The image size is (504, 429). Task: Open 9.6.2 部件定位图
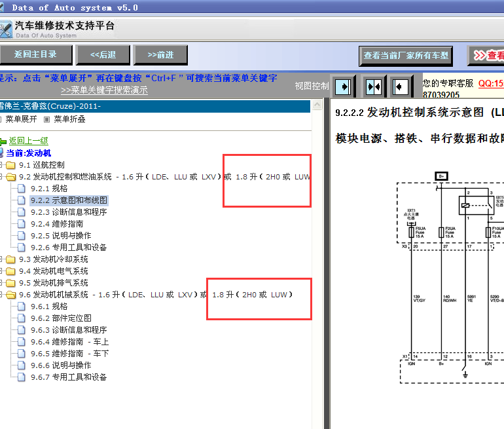[x=61, y=318]
